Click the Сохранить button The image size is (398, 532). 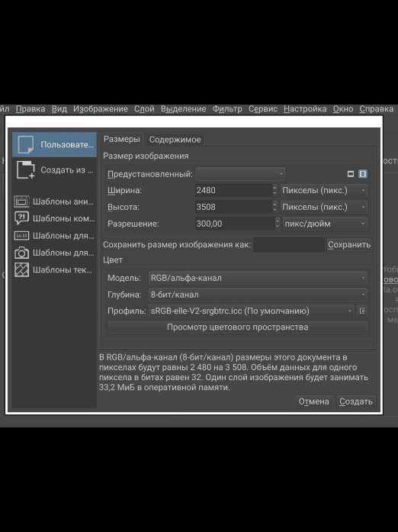349,244
